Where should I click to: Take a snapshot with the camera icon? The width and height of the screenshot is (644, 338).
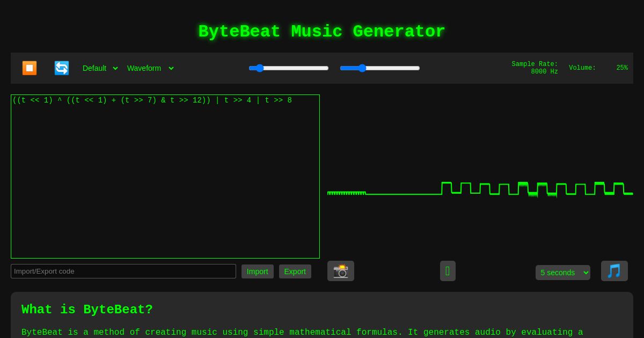[341, 271]
